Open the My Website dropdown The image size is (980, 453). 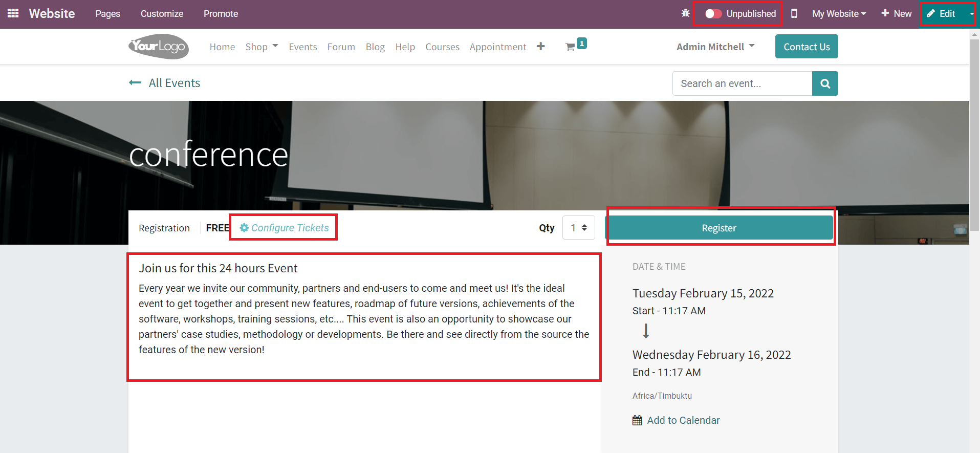pos(839,14)
